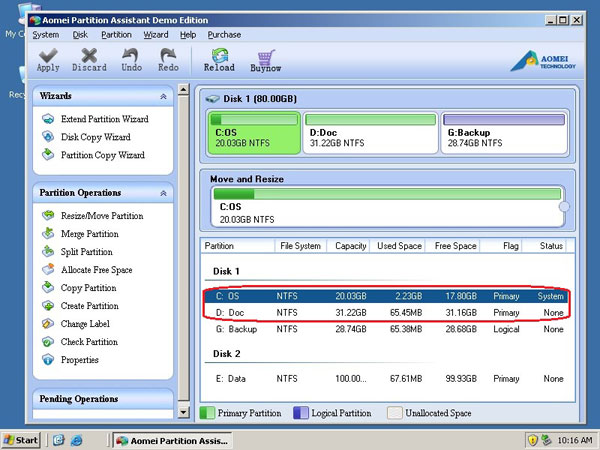
Task: Click the Aomei Technology logo
Action: click(x=543, y=61)
